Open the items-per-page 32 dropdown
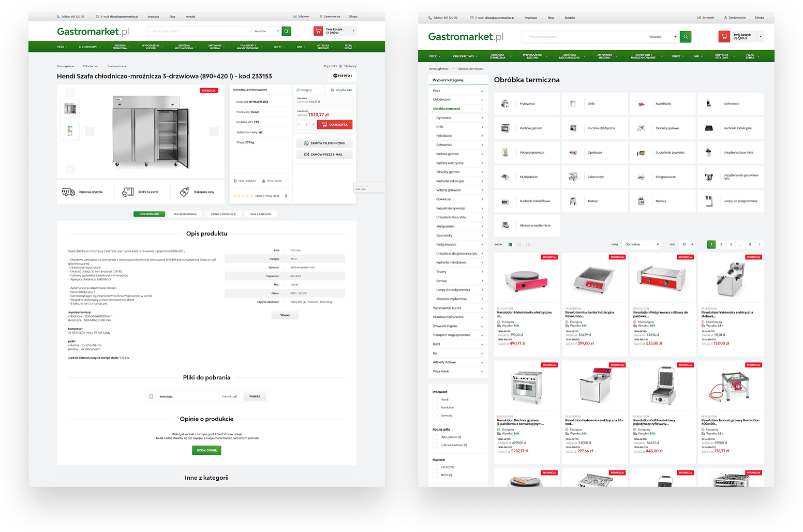This screenshot has width=803, height=532. click(688, 244)
